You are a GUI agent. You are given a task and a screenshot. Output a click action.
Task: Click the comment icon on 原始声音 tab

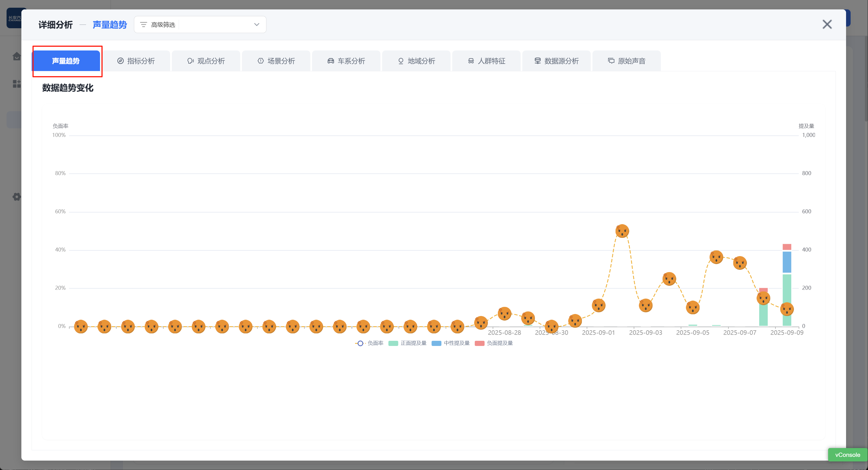pos(611,61)
